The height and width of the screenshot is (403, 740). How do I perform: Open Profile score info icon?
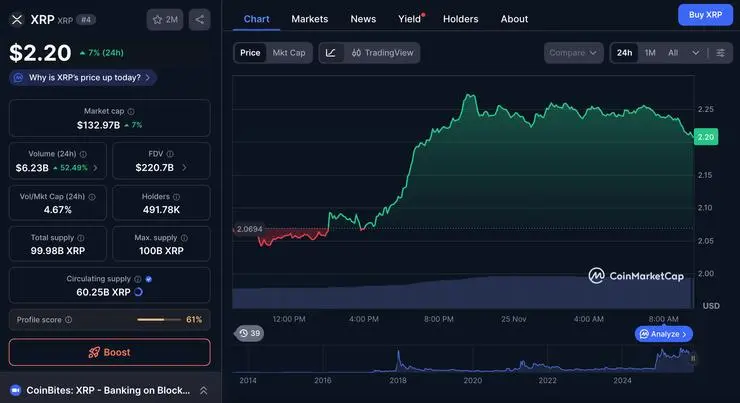(x=68, y=319)
